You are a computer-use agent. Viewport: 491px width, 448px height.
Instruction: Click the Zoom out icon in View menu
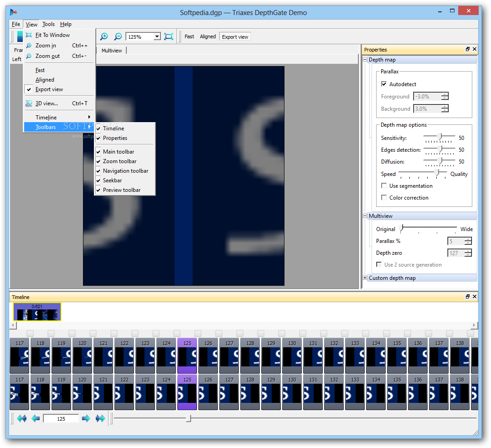29,56
